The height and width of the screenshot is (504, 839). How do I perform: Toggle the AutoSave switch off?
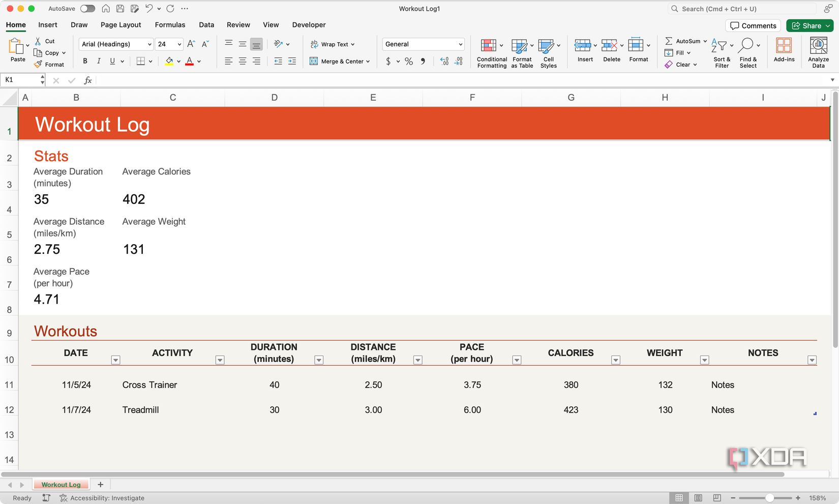[86, 9]
